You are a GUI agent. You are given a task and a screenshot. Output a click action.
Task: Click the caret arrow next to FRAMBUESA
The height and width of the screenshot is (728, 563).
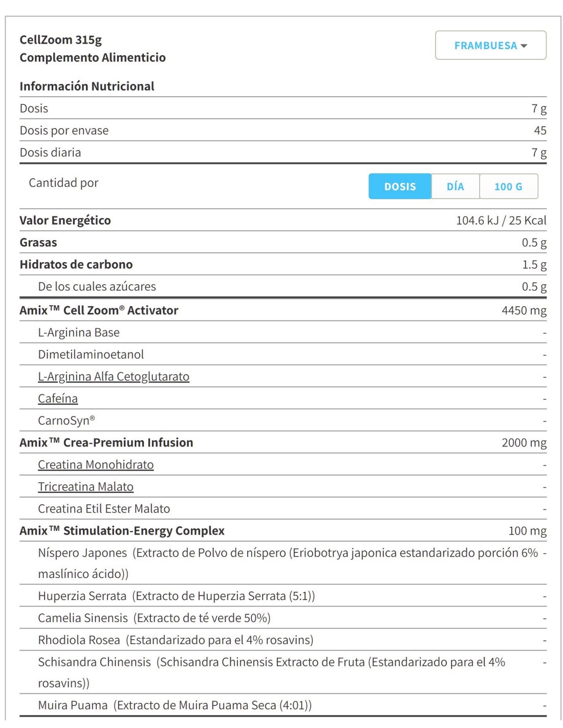(x=524, y=46)
